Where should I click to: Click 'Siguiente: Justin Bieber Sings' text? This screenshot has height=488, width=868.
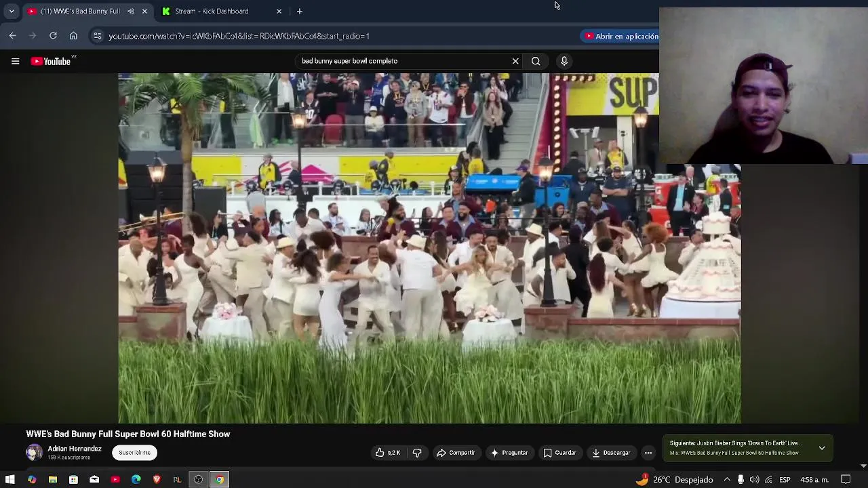coord(736,443)
